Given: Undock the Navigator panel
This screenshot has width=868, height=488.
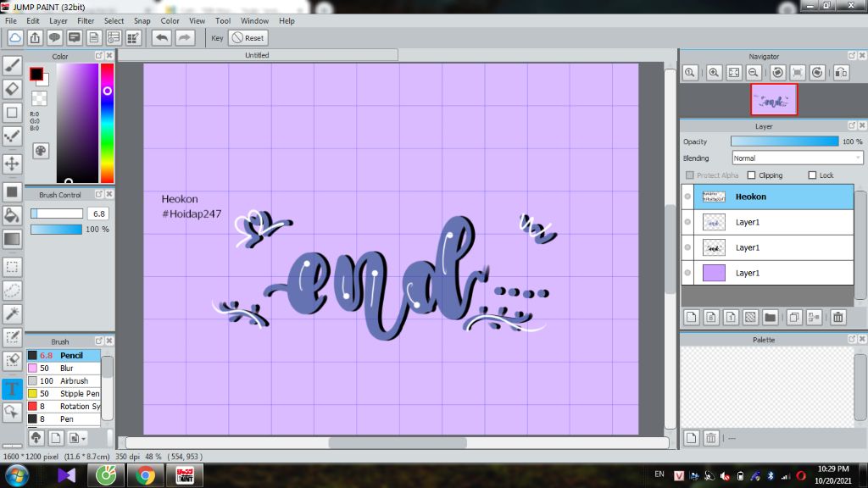Looking at the screenshot, I should (x=852, y=56).
